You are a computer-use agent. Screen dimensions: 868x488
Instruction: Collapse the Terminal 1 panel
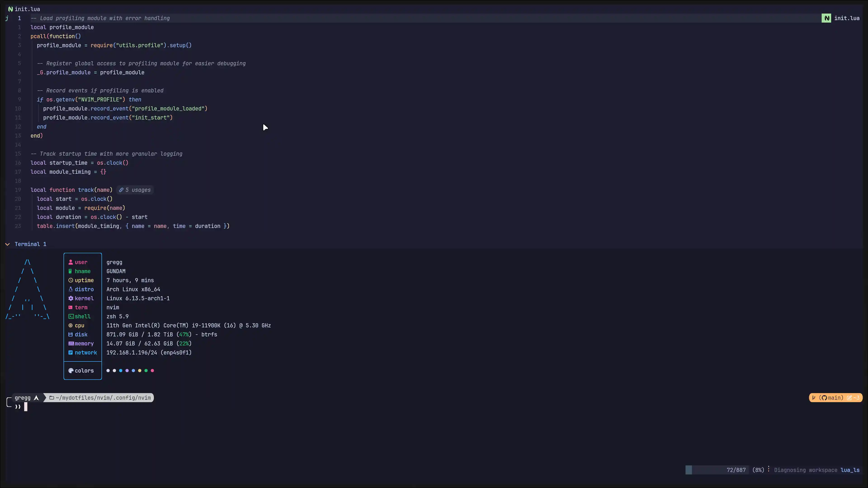7,244
